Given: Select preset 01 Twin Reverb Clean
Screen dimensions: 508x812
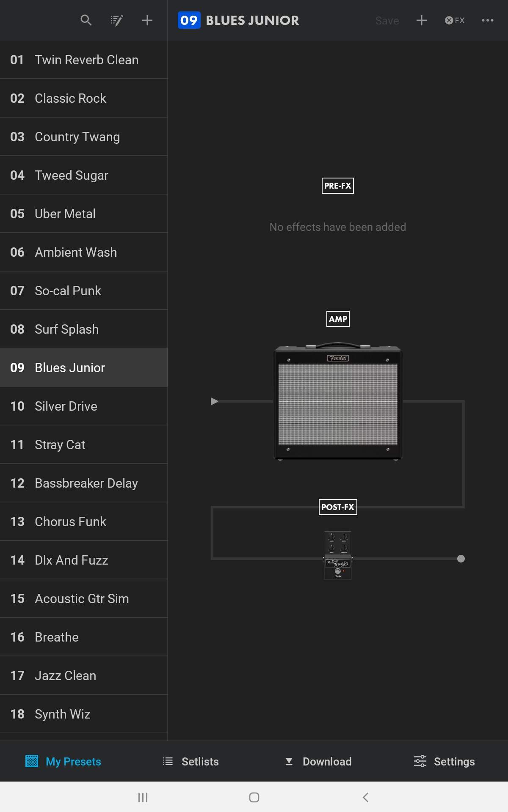Looking at the screenshot, I should 83,60.
